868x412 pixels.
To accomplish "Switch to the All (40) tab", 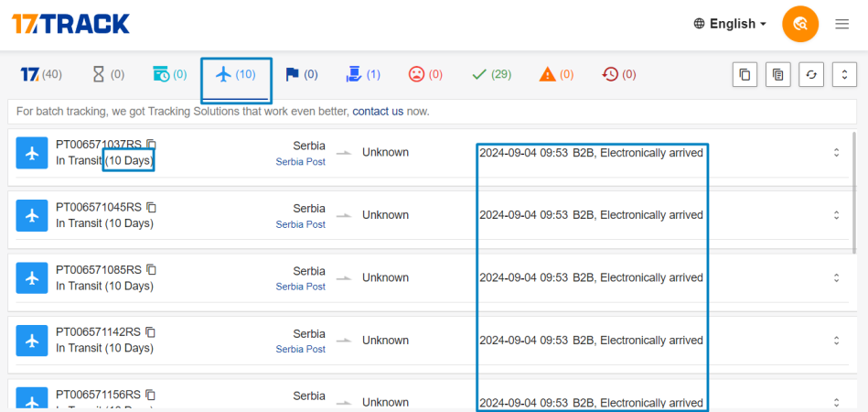I will tap(41, 75).
